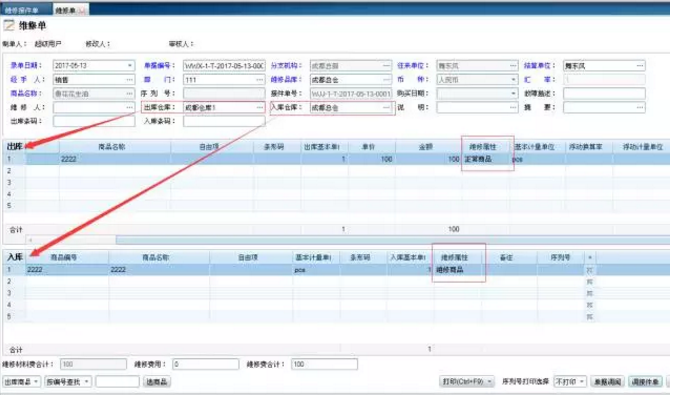This screenshot has width=673, height=396.
Task: Open the browse button for 出库仓库
Action: click(x=260, y=107)
